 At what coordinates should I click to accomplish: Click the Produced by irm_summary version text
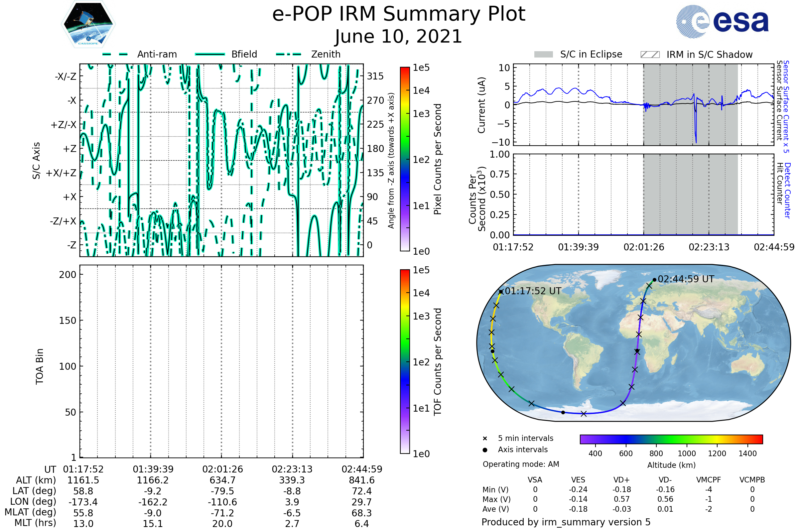(566, 522)
